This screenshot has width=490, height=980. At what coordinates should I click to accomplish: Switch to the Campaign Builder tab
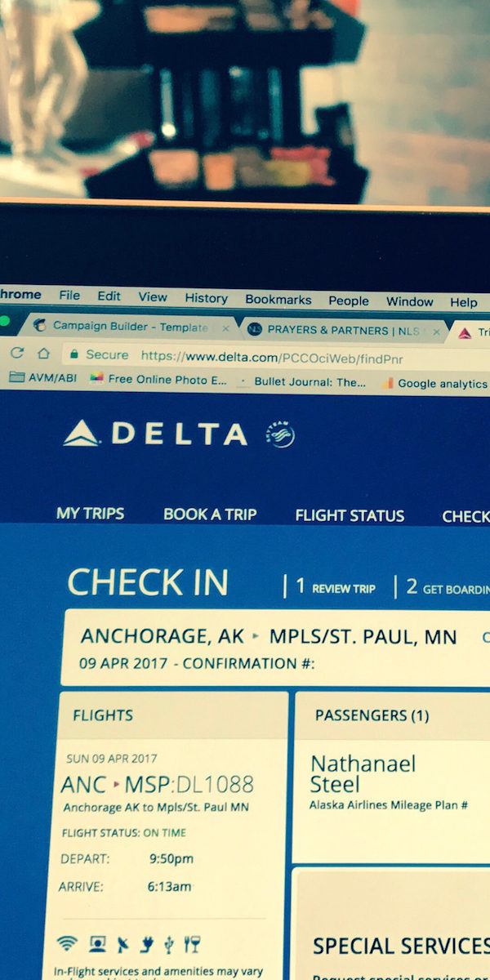click(x=121, y=326)
